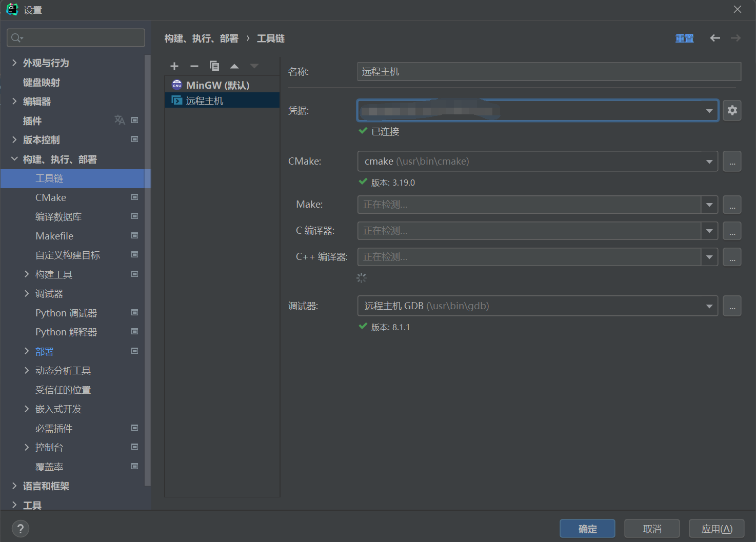Expand the 语言和框架 section
The image size is (756, 542).
14,486
